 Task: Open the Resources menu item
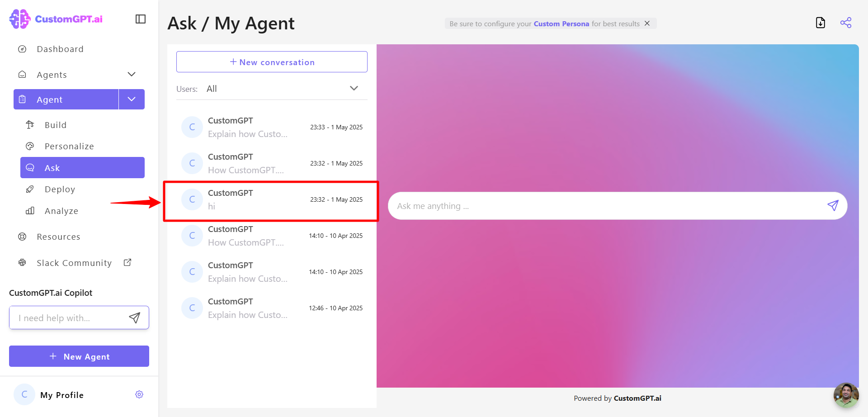[58, 237]
